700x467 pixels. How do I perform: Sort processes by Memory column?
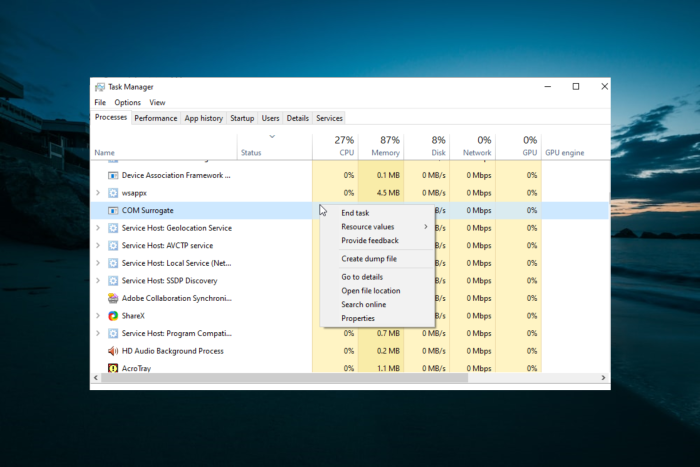[385, 146]
